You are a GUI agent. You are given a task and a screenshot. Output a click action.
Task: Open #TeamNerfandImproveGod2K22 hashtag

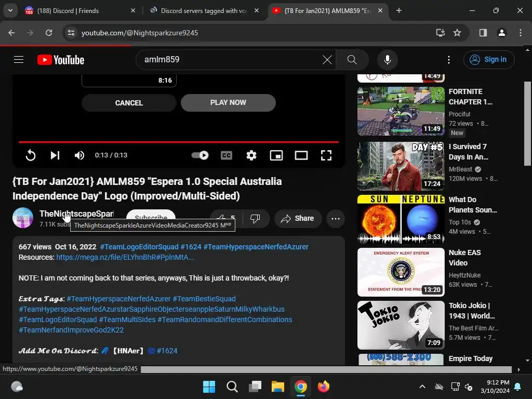click(71, 330)
